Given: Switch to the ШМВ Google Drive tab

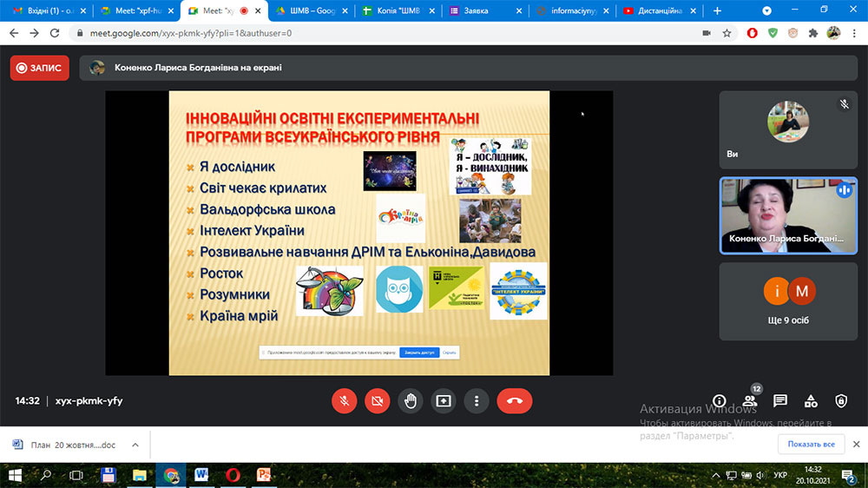Looking at the screenshot, I should pyautogui.click(x=312, y=10).
